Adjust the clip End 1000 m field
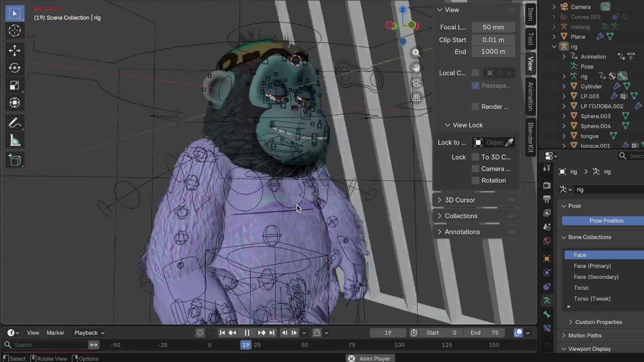This screenshot has width=644, height=362. tap(493, 52)
